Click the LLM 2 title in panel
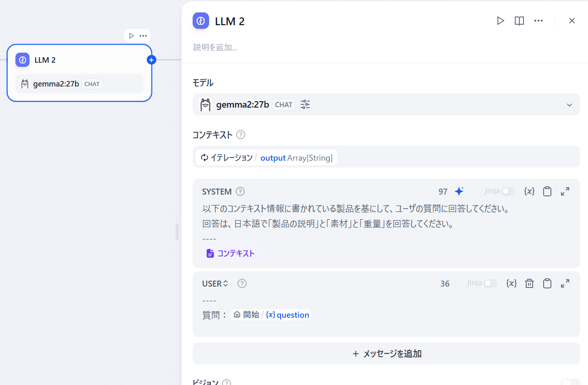This screenshot has width=588, height=385. pos(230,21)
